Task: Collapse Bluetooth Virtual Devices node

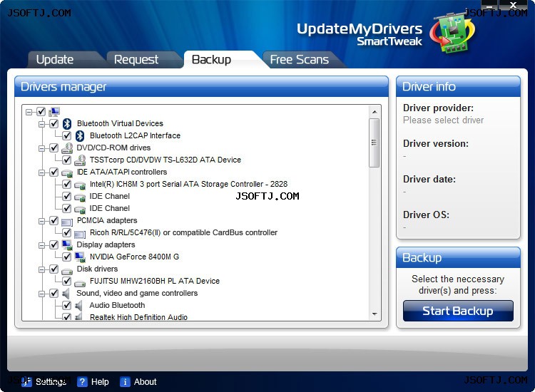Action: point(41,124)
